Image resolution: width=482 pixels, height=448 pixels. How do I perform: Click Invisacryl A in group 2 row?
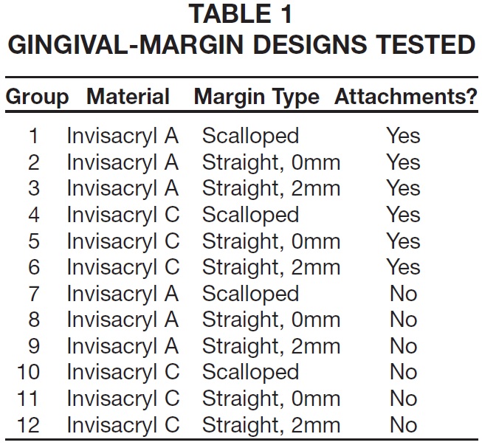pyautogui.click(x=123, y=162)
